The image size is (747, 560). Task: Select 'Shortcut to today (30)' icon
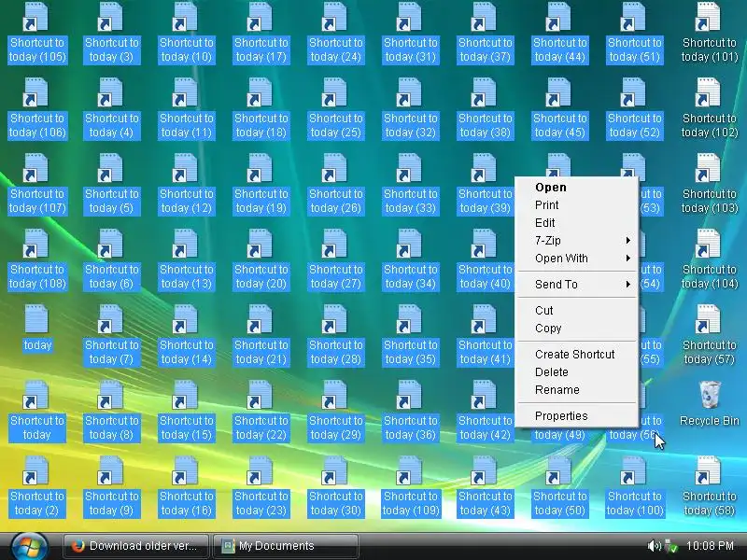click(x=336, y=487)
